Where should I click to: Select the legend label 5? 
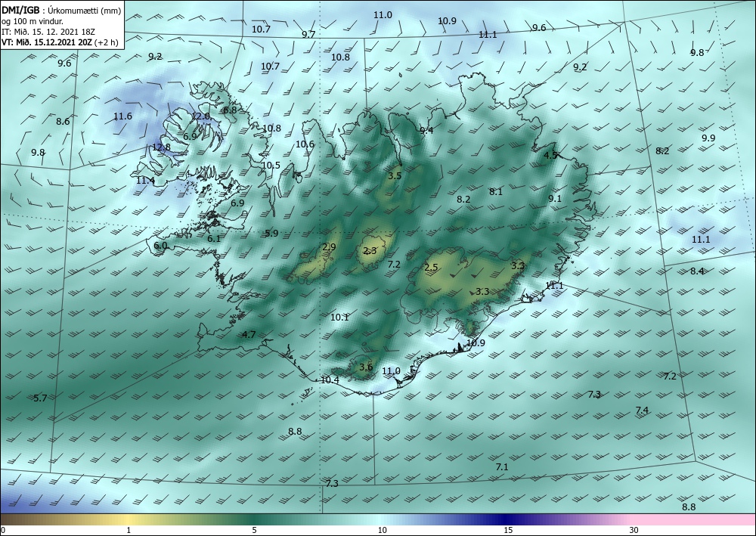(254, 531)
